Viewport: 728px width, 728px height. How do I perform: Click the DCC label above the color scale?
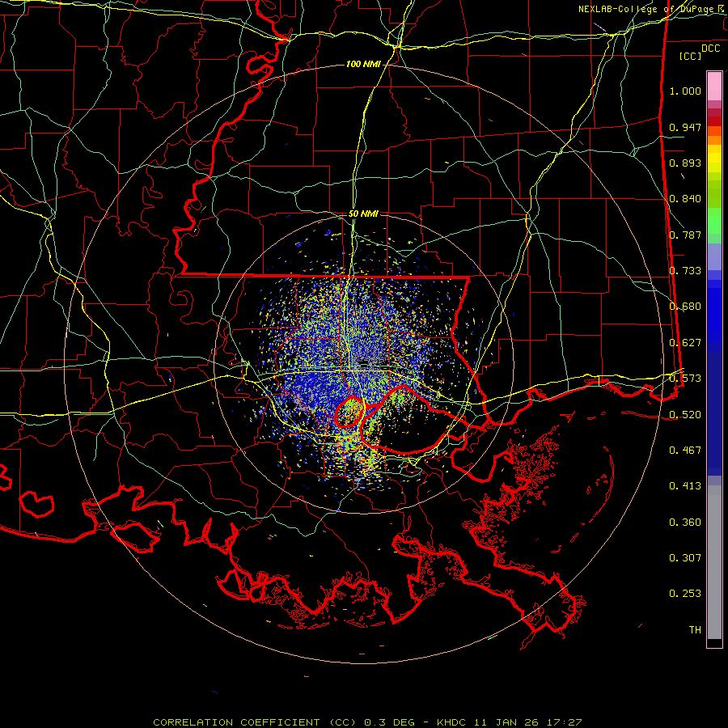(x=711, y=49)
